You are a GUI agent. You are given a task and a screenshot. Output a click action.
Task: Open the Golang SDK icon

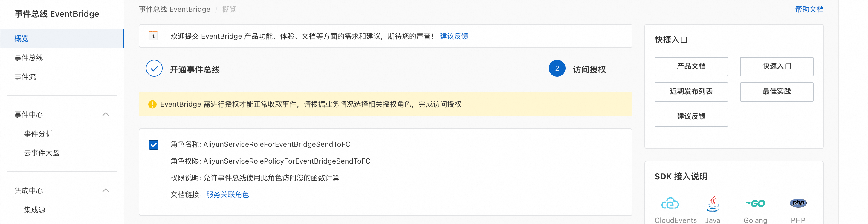(755, 203)
